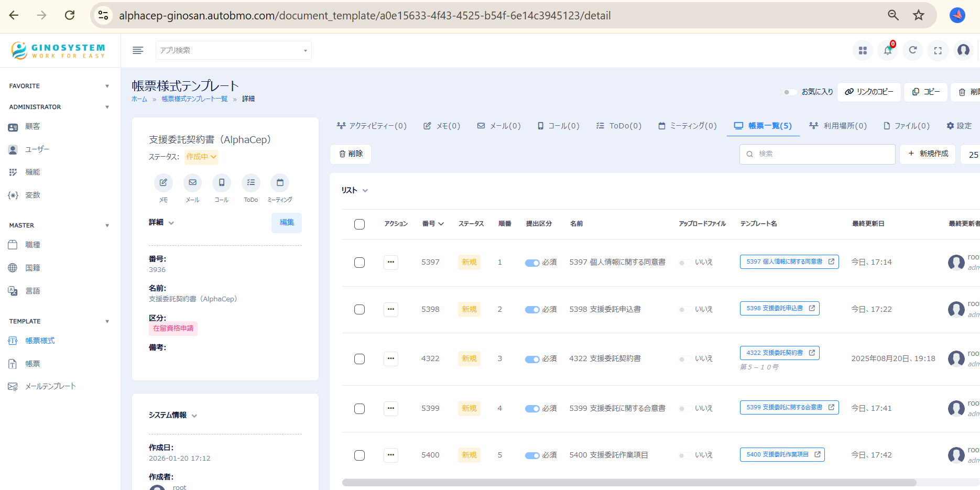Click the ToDo quick-action icon
The image size is (980, 490).
point(251,182)
